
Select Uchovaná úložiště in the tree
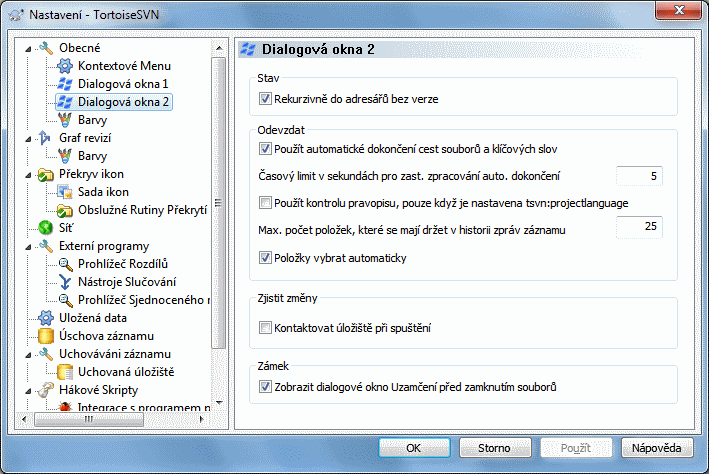click(x=126, y=372)
